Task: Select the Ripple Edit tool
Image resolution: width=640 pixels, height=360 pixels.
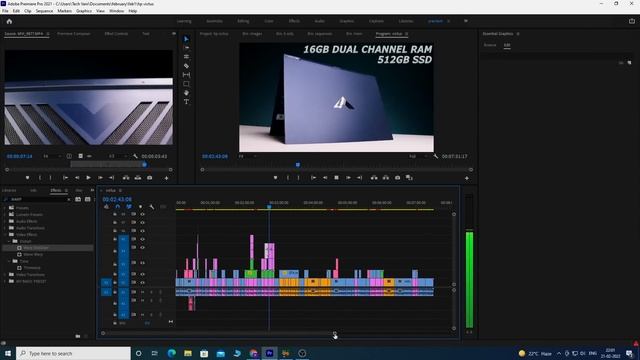Action: [x=186, y=57]
